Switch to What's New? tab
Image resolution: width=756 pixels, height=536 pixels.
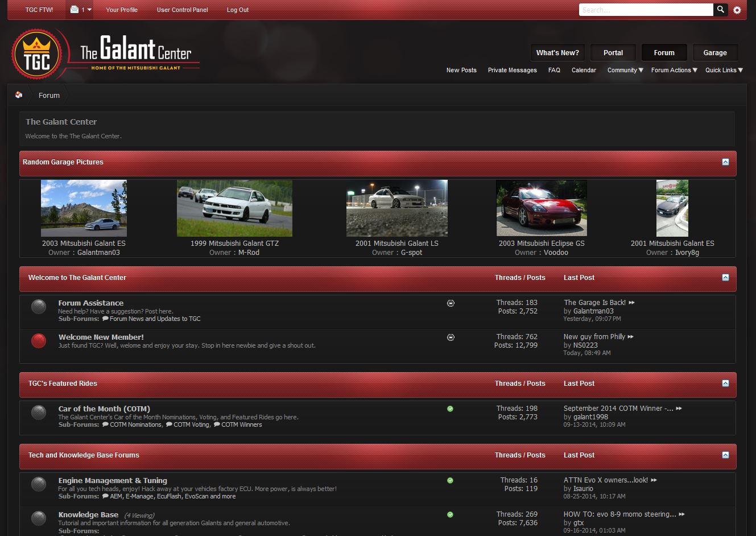[557, 52]
